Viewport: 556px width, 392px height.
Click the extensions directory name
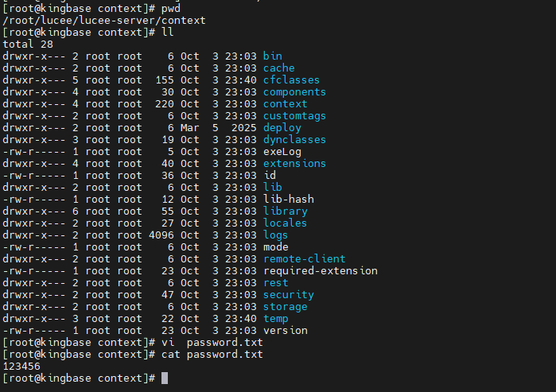coord(294,163)
